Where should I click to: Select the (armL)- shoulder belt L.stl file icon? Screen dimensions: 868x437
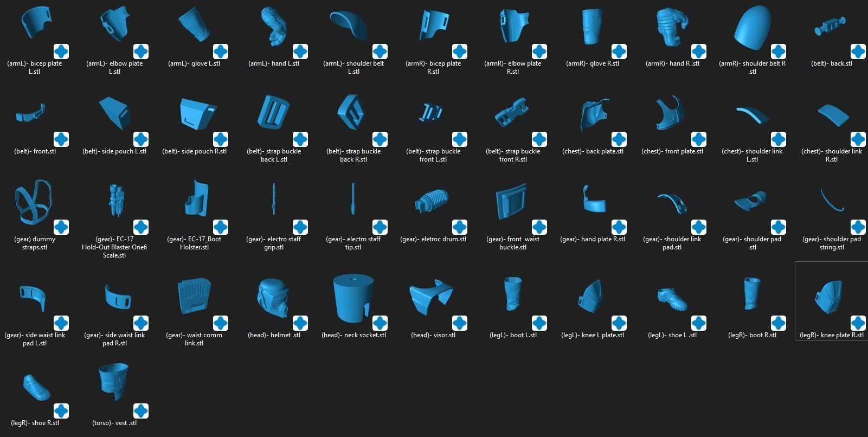(348, 25)
